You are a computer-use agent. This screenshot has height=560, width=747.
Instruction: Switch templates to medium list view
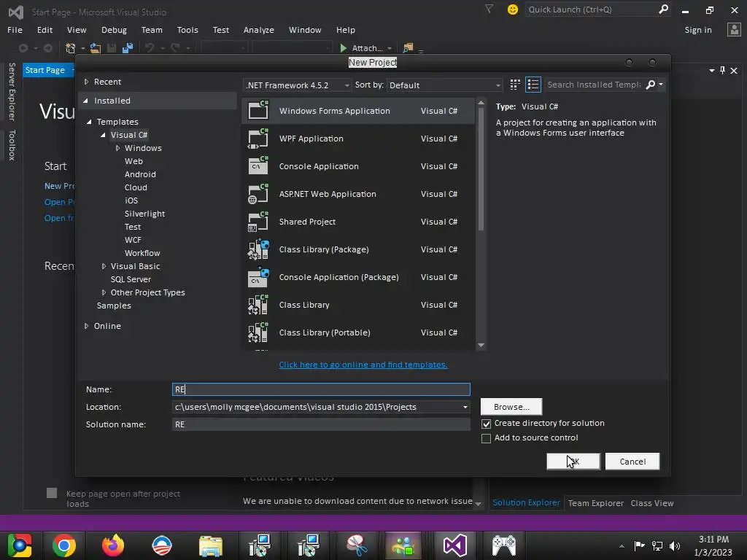tap(533, 85)
